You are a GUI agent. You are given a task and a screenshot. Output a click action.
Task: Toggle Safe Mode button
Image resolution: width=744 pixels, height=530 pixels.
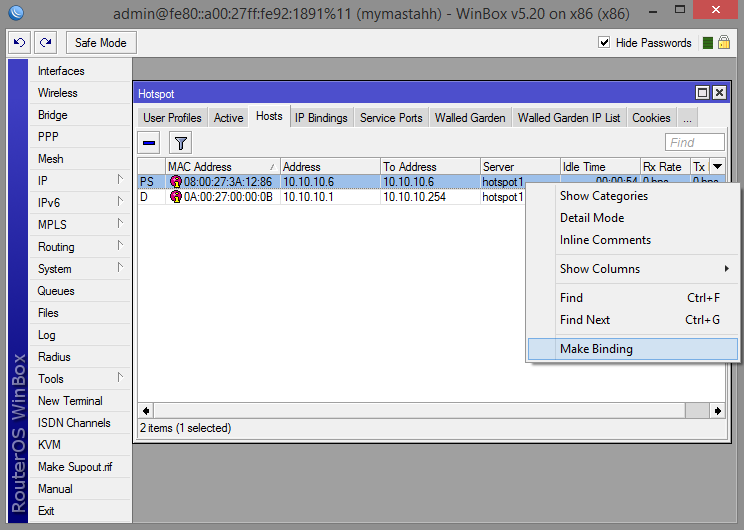(x=101, y=43)
